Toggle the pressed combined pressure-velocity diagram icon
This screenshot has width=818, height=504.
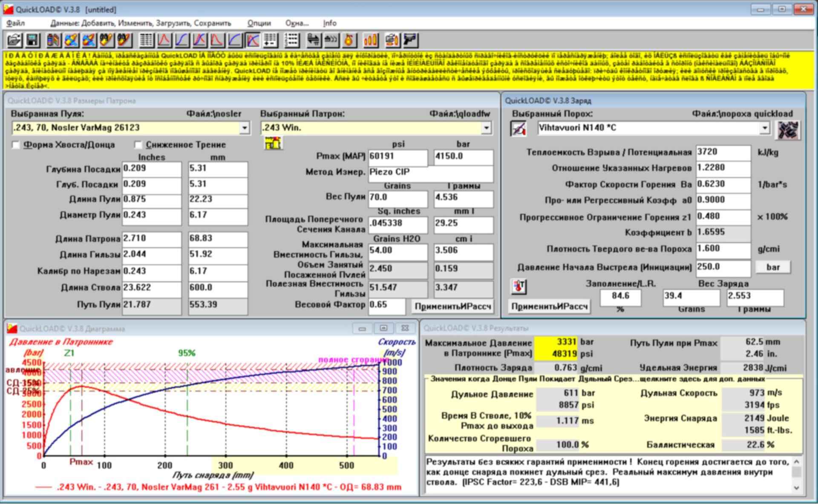pyautogui.click(x=253, y=40)
